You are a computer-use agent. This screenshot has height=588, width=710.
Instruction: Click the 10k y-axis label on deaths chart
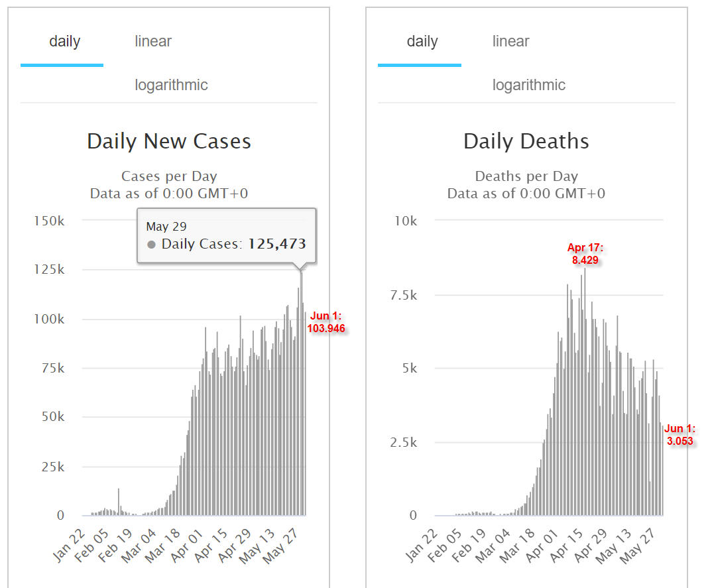click(406, 221)
